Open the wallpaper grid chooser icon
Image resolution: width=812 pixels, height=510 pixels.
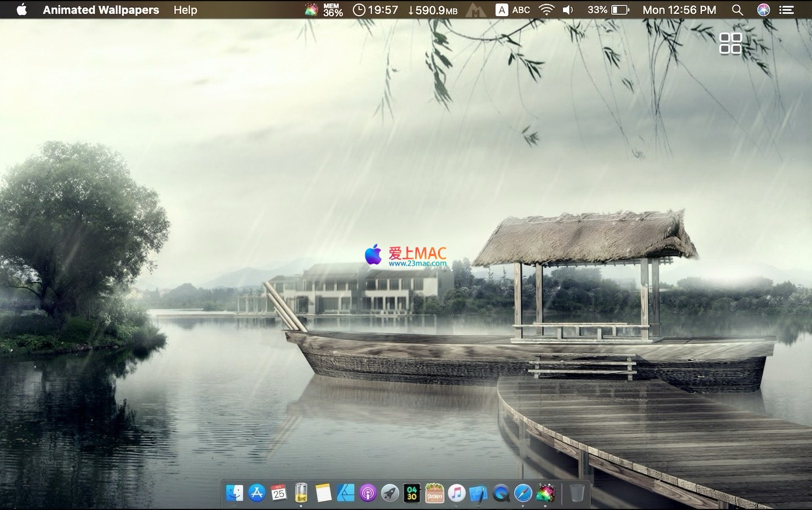tap(730, 43)
